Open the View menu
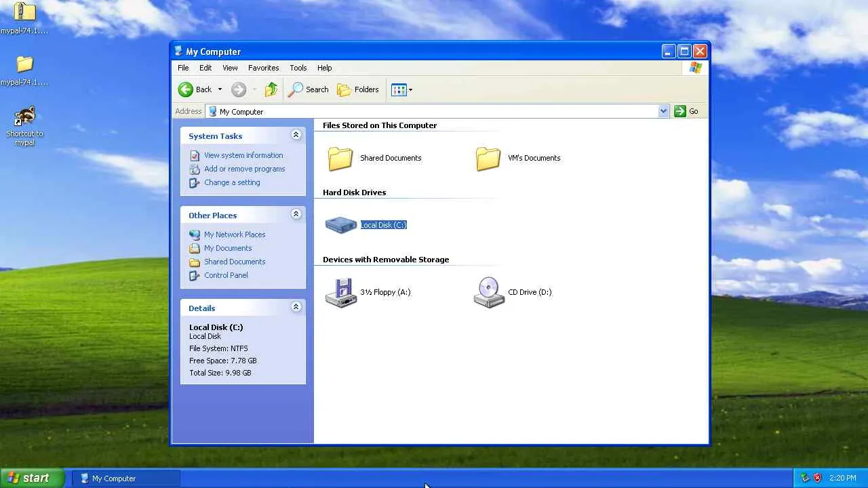Screen dimensions: 868x488 coord(230,68)
